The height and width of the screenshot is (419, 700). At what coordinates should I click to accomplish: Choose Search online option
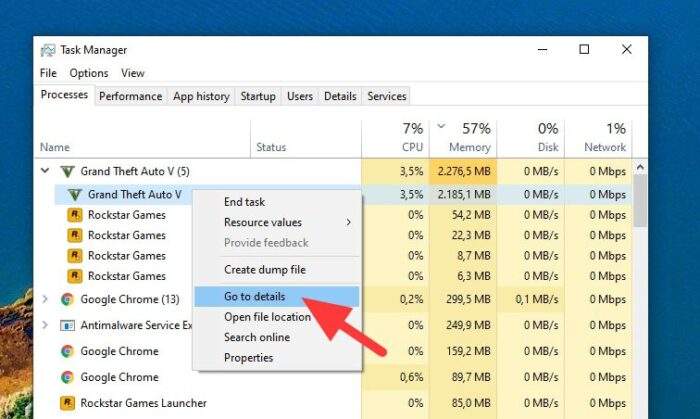(x=277, y=337)
